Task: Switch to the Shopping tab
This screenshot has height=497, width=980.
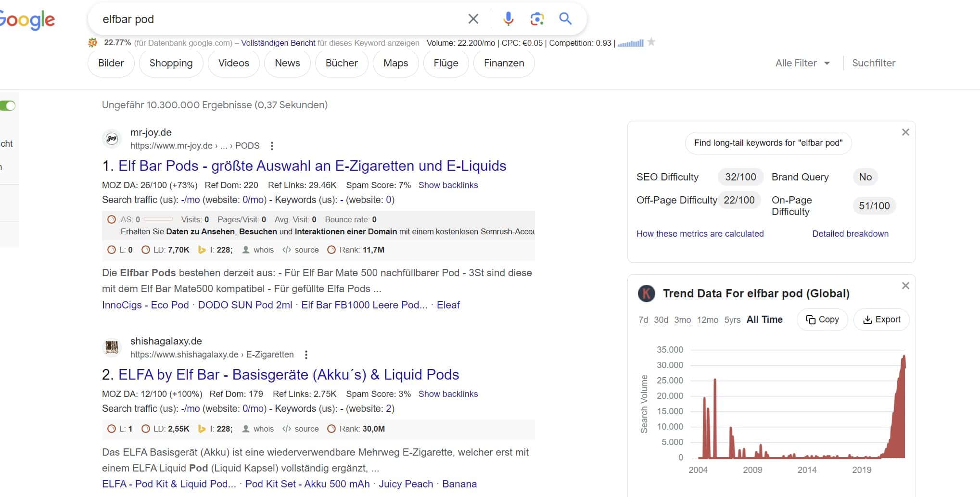Action: point(171,63)
